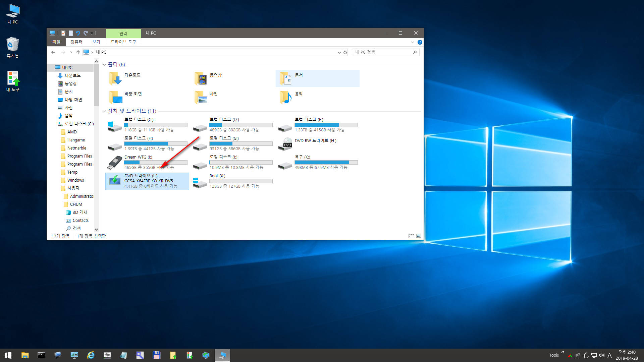Click the navigation pane scroll-down arrow
The height and width of the screenshot is (362, 644).
coord(96,230)
